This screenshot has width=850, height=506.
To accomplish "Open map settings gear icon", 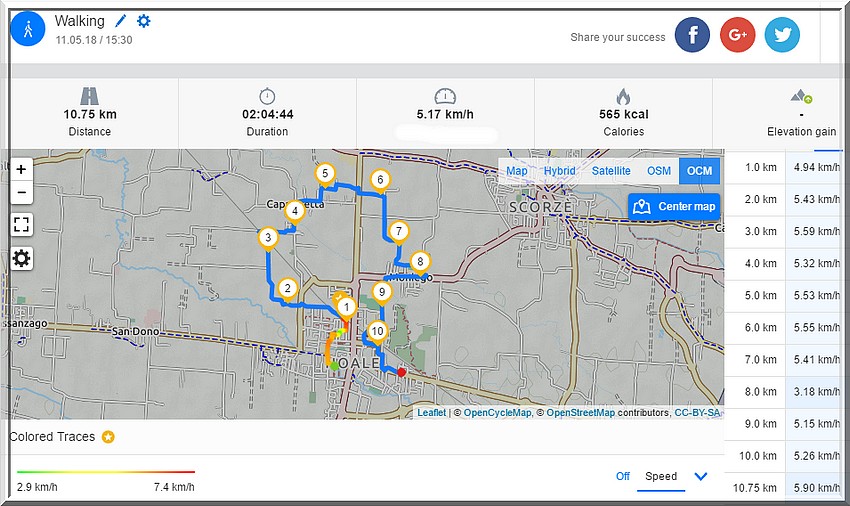I will (21, 259).
